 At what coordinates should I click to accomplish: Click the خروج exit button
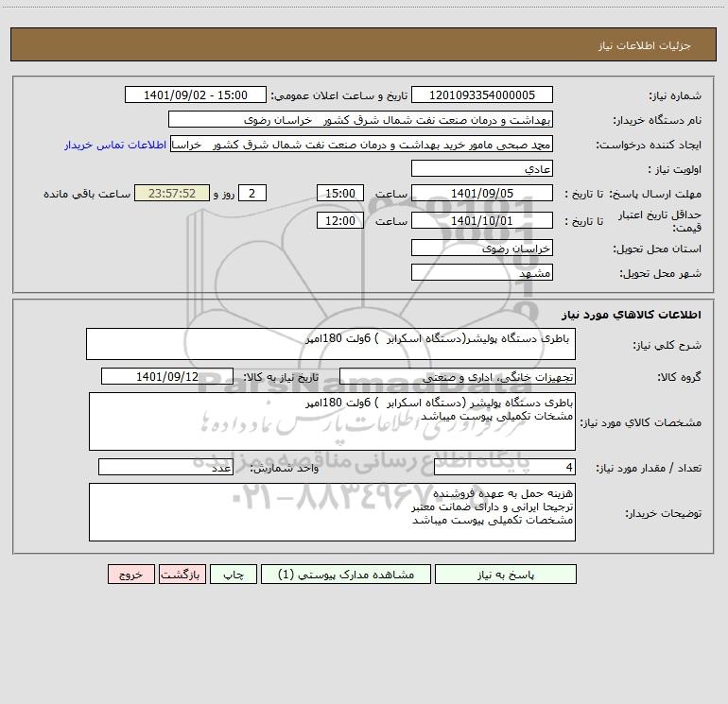[130, 575]
